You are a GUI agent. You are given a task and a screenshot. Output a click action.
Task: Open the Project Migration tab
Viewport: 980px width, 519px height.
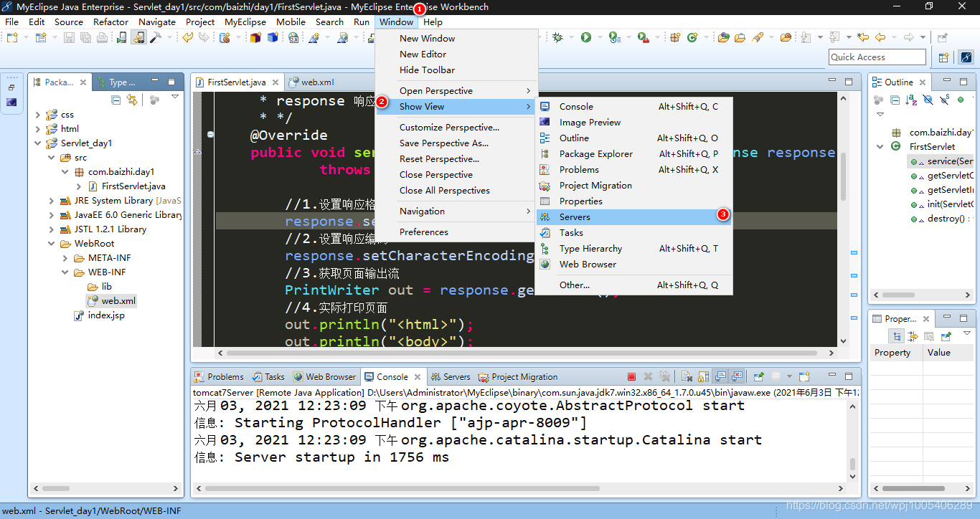(518, 377)
